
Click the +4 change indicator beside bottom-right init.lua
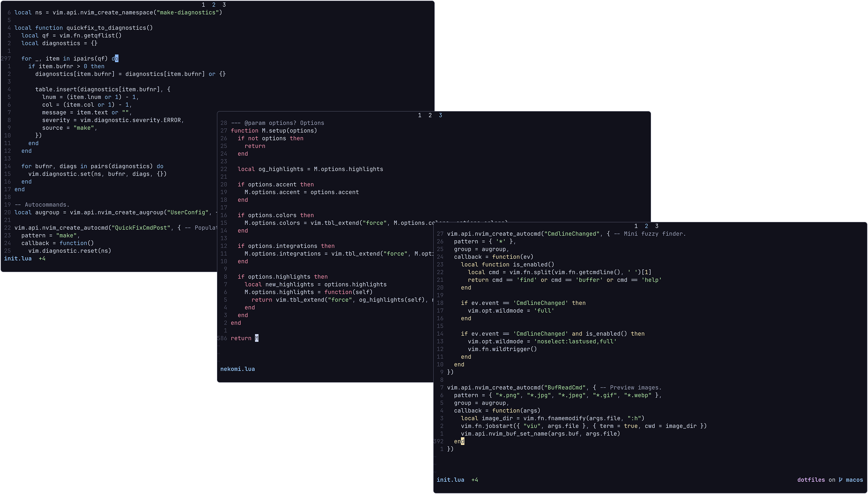click(474, 480)
